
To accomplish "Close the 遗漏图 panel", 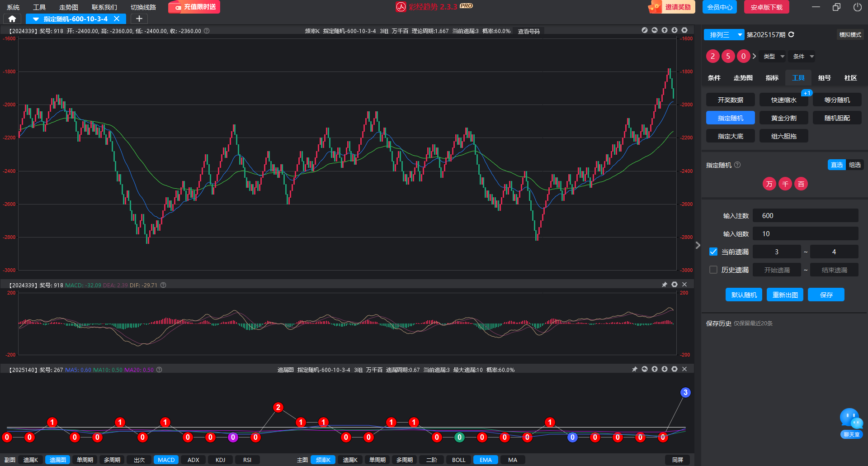I will (684, 369).
